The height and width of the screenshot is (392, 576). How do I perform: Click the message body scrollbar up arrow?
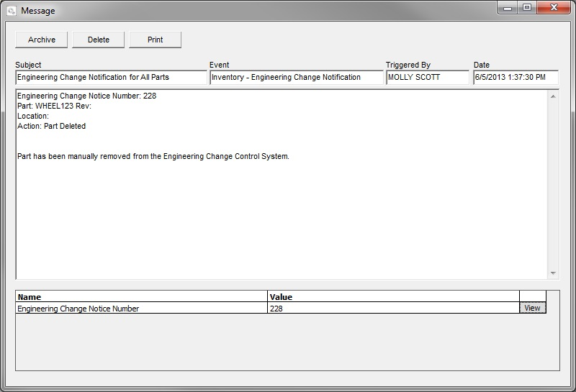click(x=553, y=96)
